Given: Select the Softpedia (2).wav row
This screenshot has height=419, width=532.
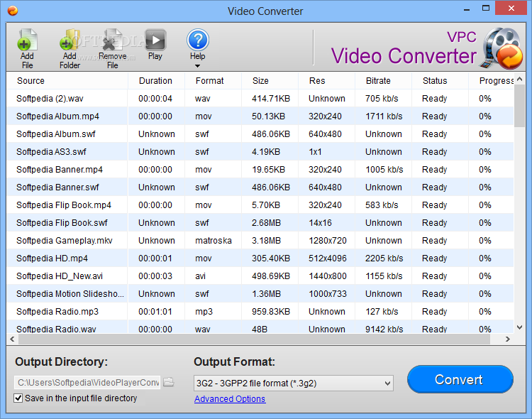Looking at the screenshot, I should point(260,99).
